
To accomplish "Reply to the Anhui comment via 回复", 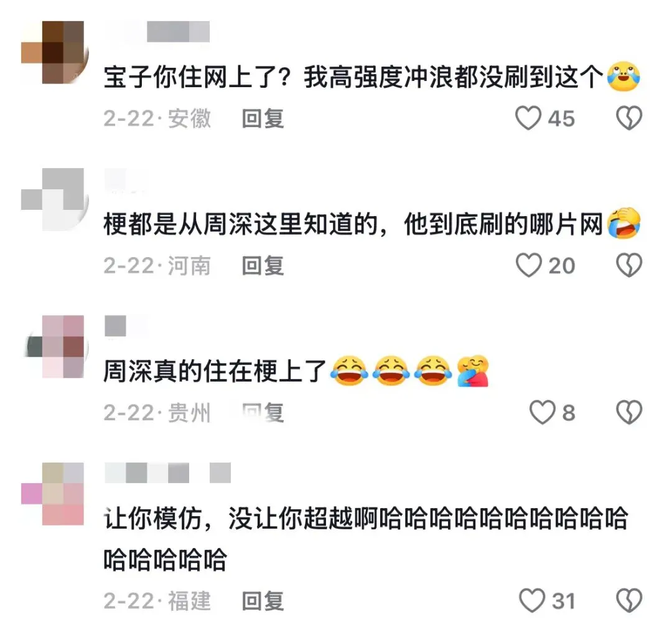I will [263, 118].
